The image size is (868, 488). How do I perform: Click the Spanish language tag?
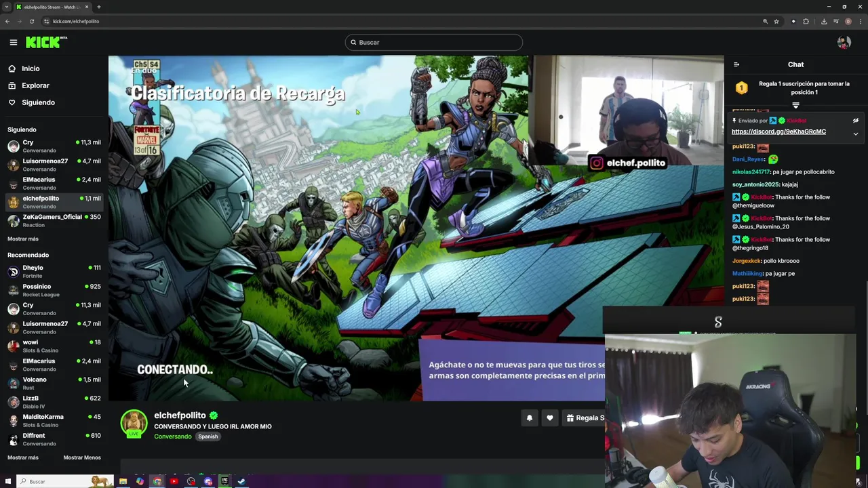(x=208, y=436)
